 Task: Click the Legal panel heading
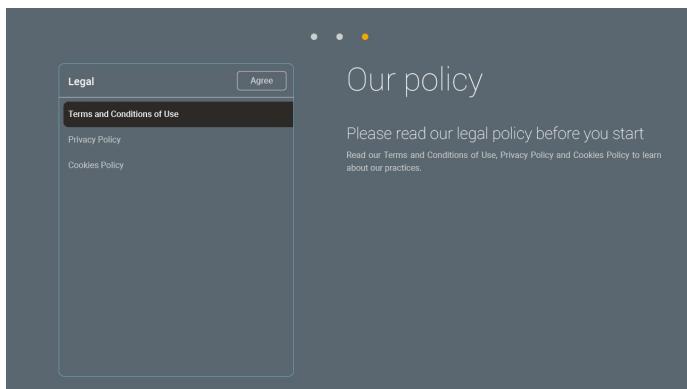click(x=81, y=81)
